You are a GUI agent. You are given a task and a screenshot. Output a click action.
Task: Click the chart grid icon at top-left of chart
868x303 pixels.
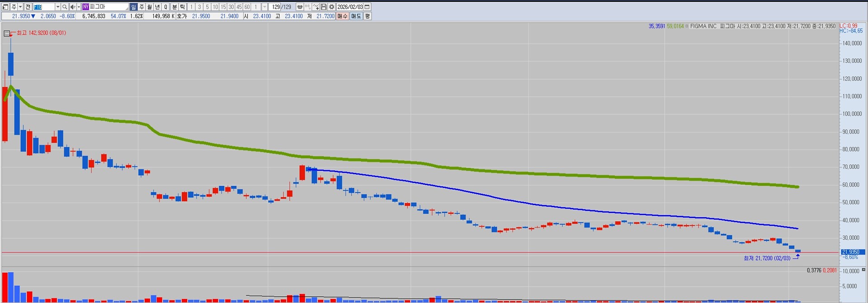[7, 33]
